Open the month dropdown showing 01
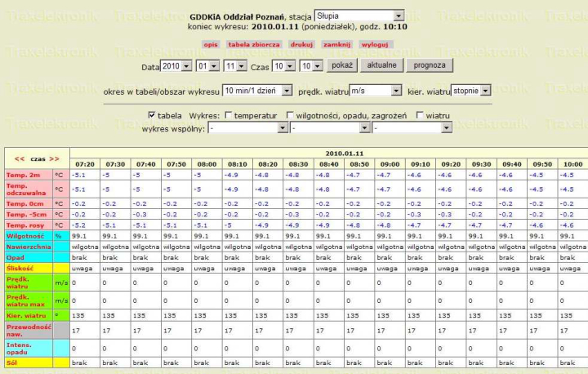 pyautogui.click(x=207, y=66)
